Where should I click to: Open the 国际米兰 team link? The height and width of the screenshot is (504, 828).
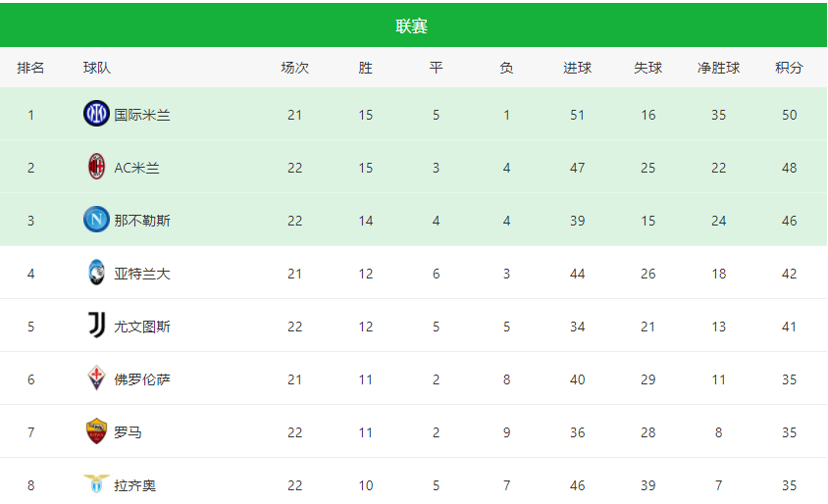pyautogui.click(x=142, y=115)
